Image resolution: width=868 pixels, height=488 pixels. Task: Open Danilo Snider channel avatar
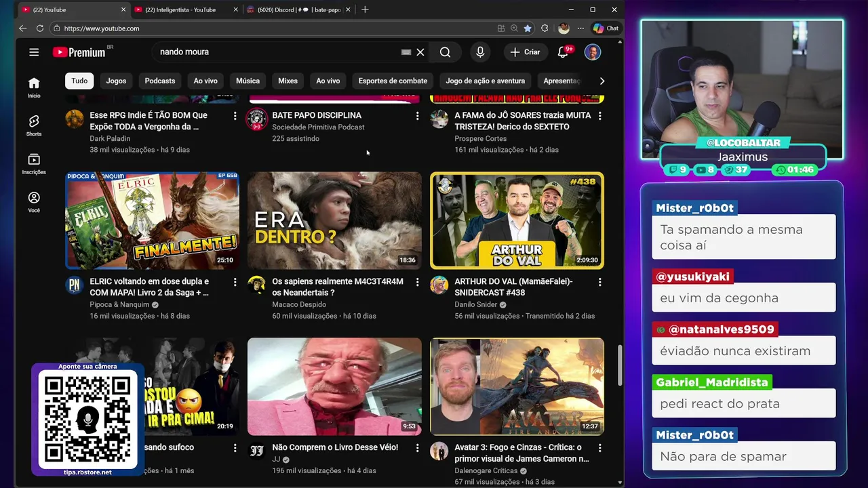[439, 285]
